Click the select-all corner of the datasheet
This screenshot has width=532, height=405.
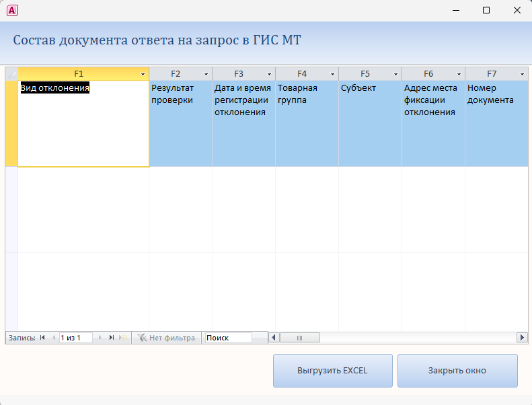[x=11, y=74]
